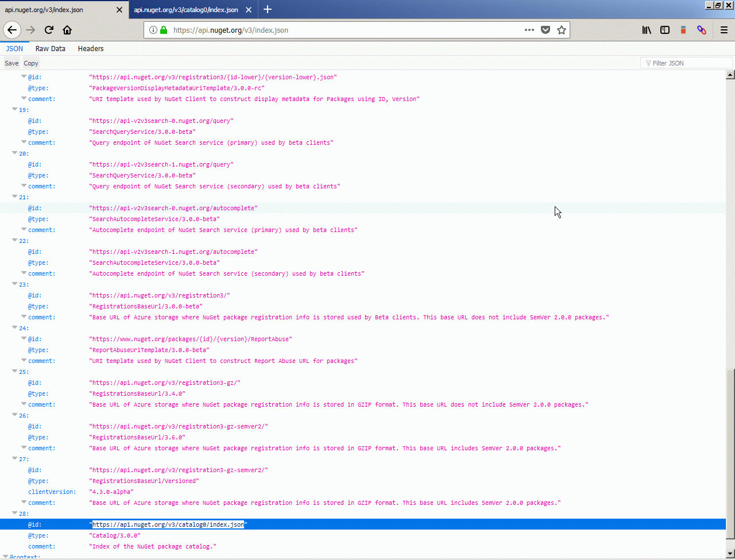The image size is (735, 560).
Task: Open the Firefox hamburger menu
Action: (x=724, y=30)
